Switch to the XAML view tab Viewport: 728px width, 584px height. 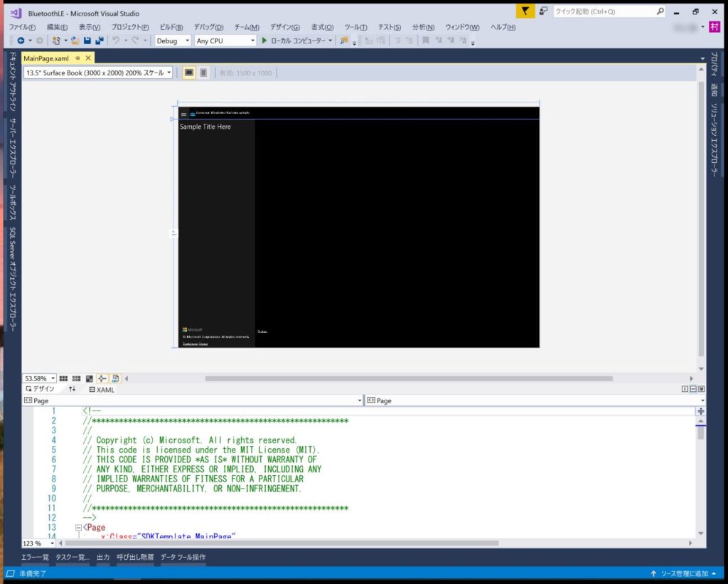102,389
